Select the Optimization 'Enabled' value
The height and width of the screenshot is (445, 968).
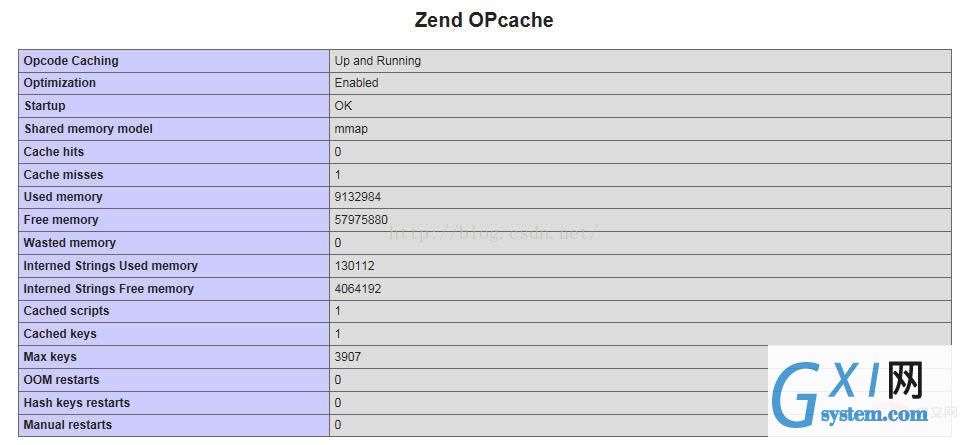click(x=356, y=83)
